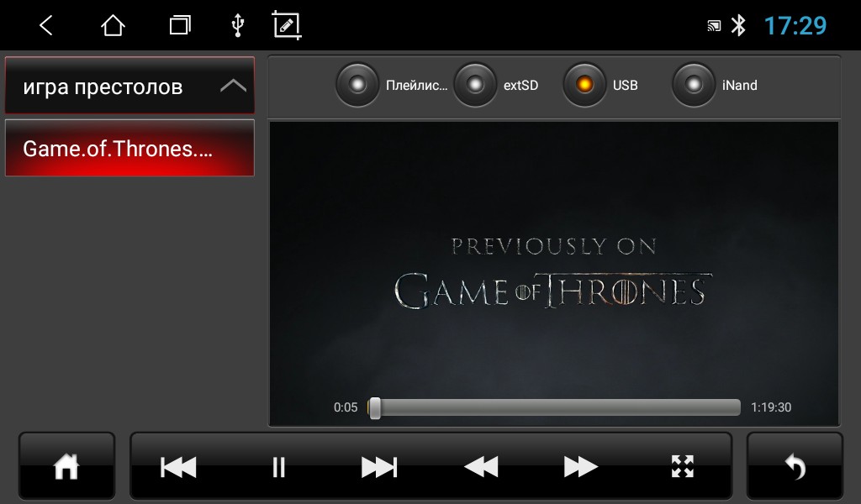
Task: Pause the video playback
Action: tap(279, 467)
